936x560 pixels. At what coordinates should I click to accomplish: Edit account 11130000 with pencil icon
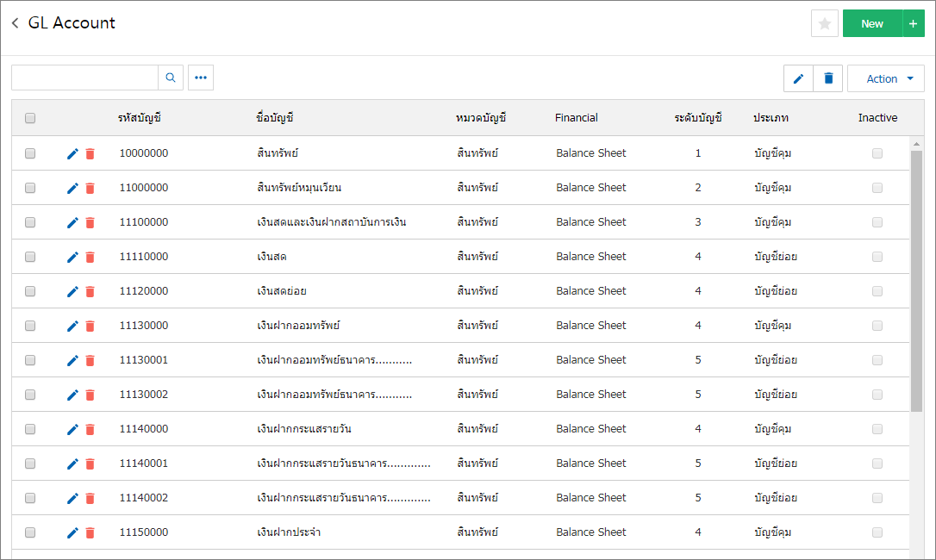coord(72,326)
